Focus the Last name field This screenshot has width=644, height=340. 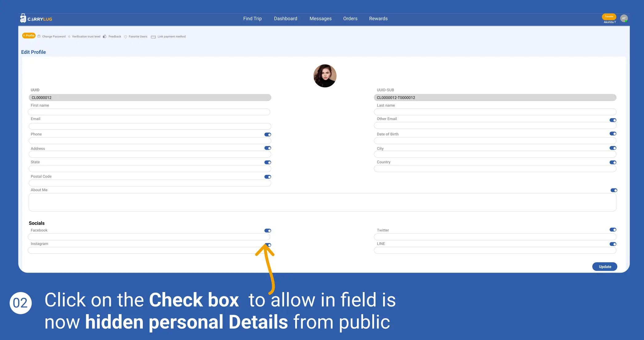495,112
